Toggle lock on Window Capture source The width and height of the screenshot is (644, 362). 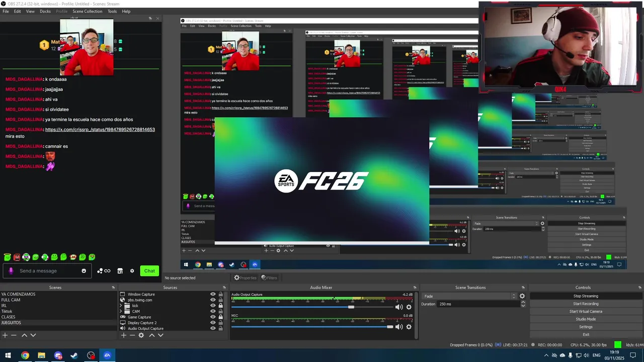point(220,295)
